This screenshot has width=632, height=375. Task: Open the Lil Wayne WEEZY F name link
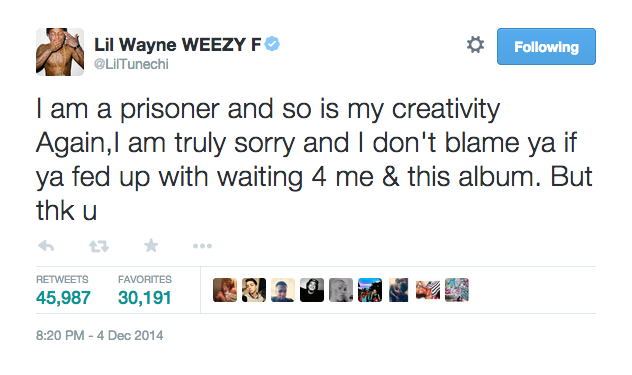click(x=178, y=45)
